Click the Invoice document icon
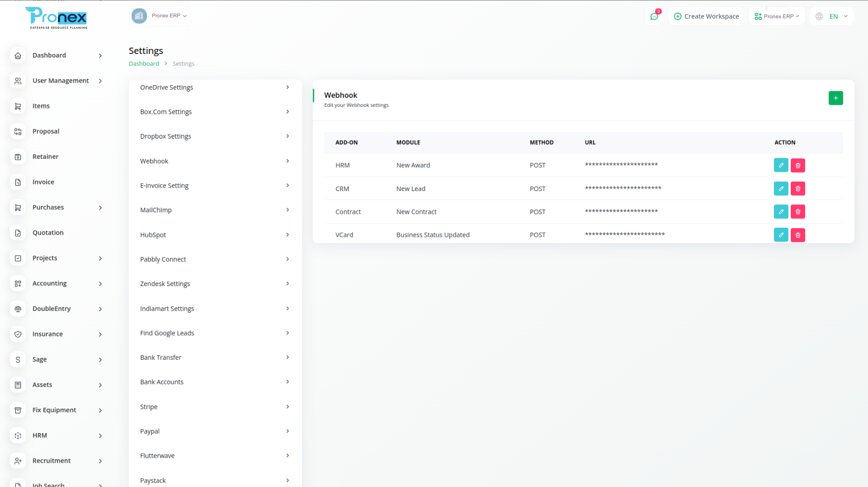The image size is (868, 487). 18,182
